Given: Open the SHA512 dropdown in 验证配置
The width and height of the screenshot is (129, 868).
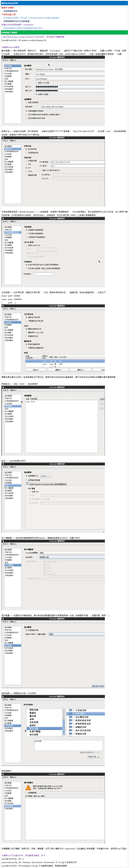Looking at the screenshot, I should tap(45, 476).
